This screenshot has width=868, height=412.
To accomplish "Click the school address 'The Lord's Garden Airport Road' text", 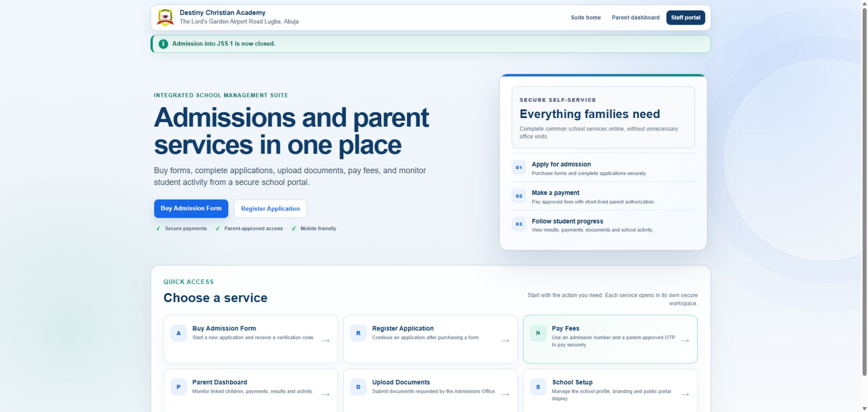I will (x=239, y=21).
